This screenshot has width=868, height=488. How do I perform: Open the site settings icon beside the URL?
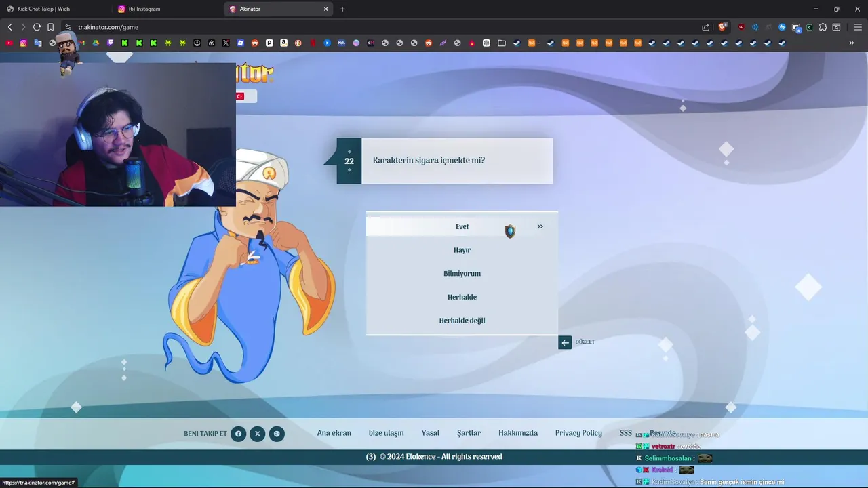68,27
